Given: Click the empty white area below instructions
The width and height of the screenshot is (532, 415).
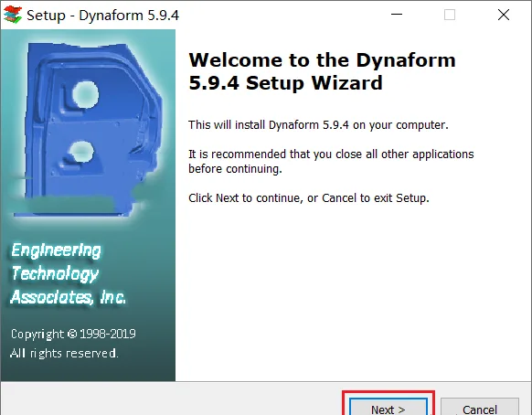Looking at the screenshot, I should [353, 292].
